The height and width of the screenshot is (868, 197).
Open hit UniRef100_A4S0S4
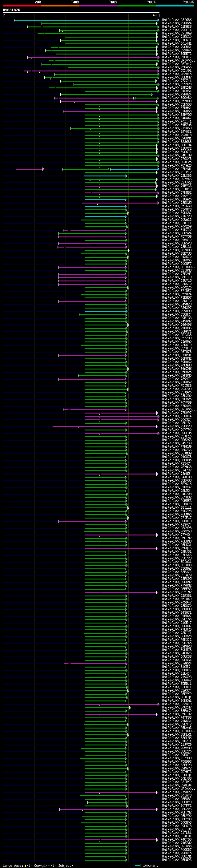tap(177, 91)
